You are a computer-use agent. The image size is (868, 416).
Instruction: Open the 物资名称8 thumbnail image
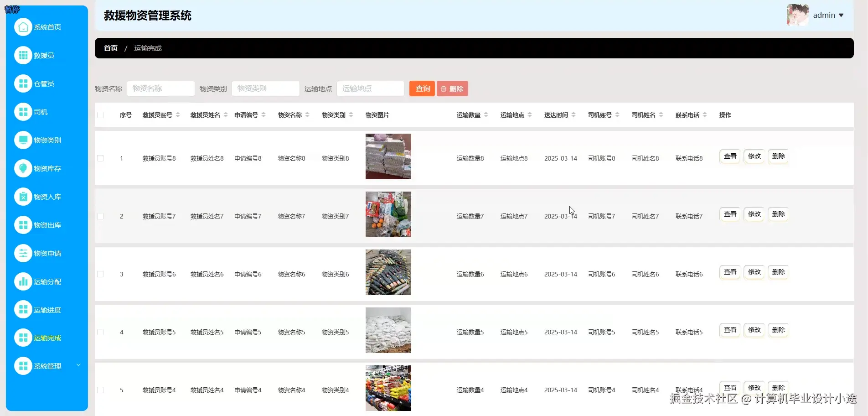click(388, 156)
